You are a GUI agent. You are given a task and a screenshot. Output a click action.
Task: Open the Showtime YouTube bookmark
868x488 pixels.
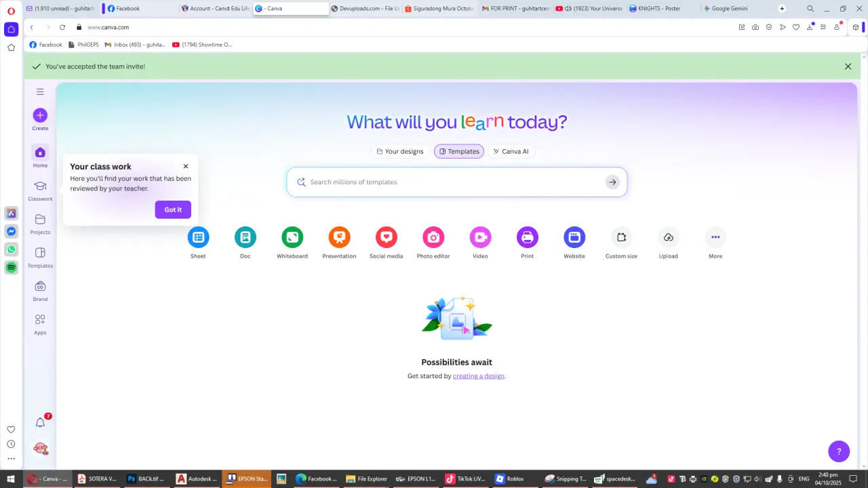[202, 45]
